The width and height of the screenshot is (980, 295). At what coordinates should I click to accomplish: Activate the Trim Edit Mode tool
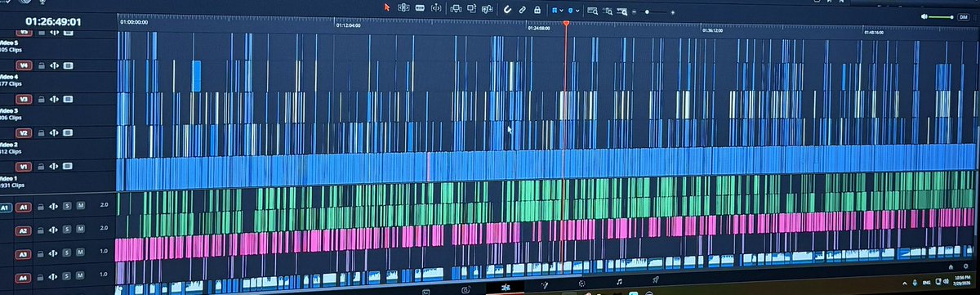tap(403, 7)
